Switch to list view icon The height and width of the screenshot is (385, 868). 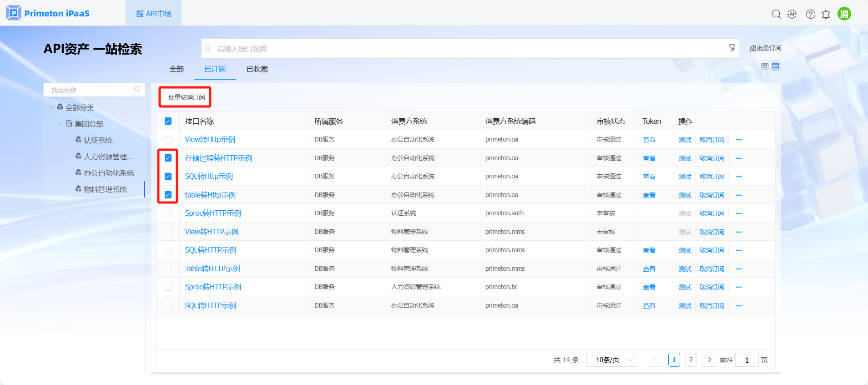776,66
